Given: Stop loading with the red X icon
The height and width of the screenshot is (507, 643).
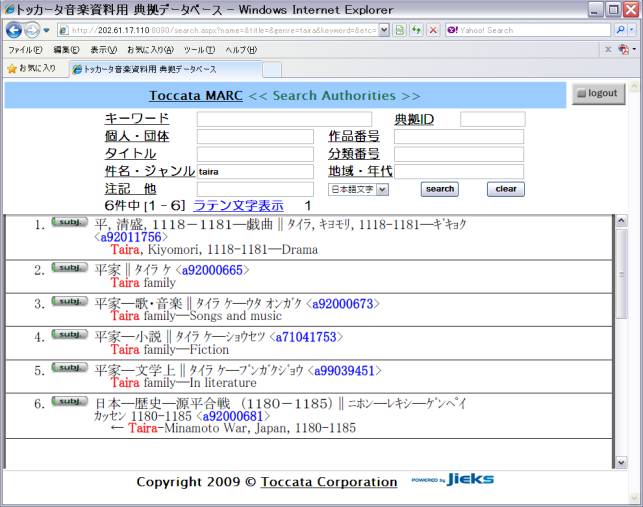Looking at the screenshot, I should (433, 30).
